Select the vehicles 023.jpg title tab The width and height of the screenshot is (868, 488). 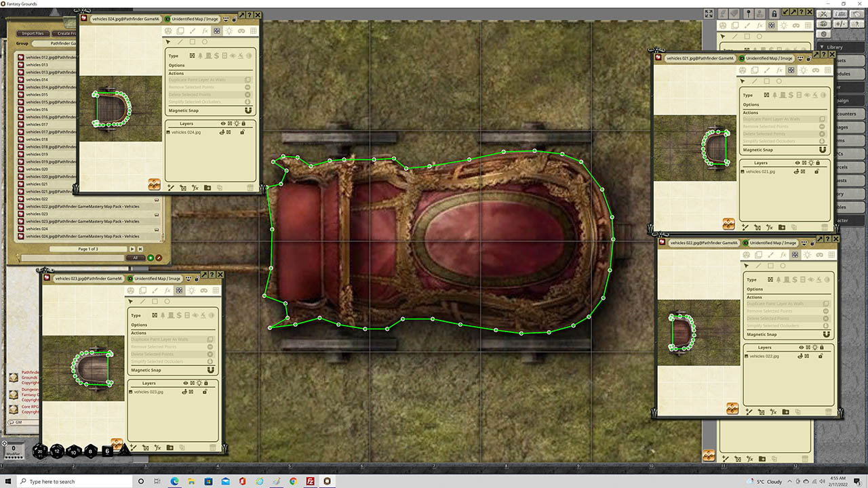coord(87,279)
